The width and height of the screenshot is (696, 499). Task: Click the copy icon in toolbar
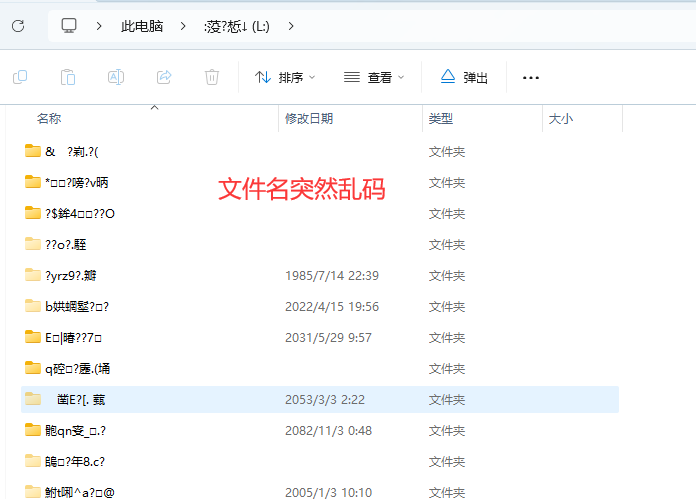pos(20,77)
